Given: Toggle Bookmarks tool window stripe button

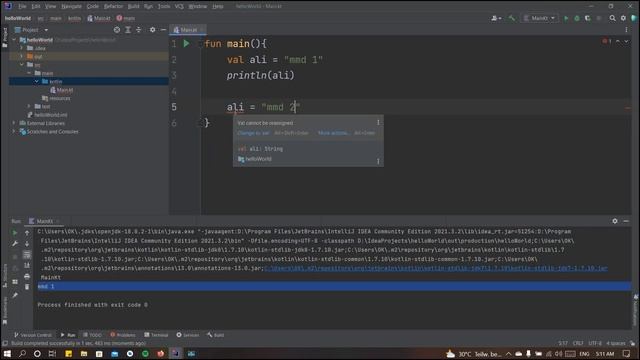Looking at the screenshot, I should (x=4, y=311).
